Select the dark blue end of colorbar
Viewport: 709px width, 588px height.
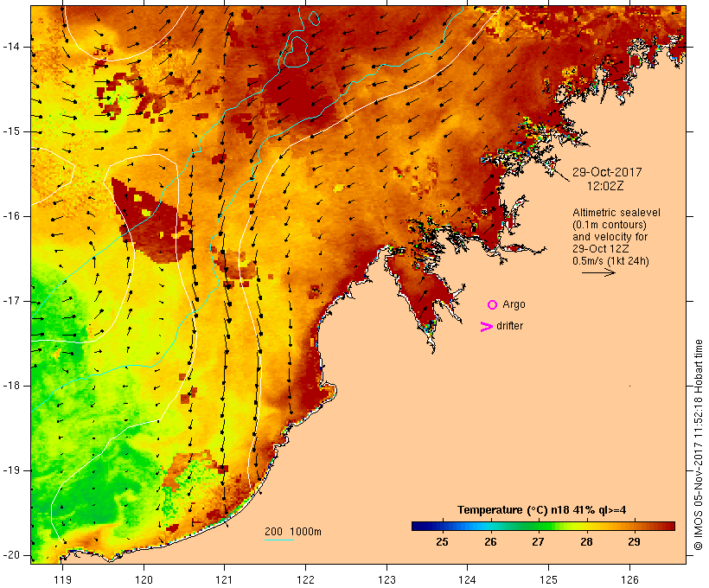[x=417, y=526]
